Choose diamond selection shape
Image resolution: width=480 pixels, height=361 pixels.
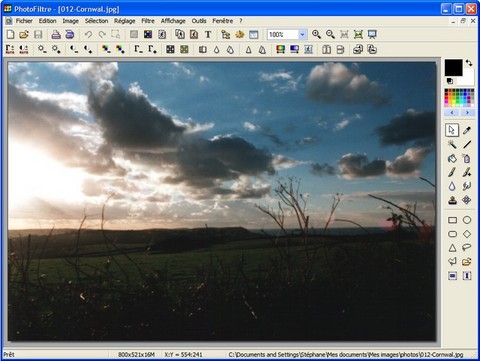click(467, 234)
